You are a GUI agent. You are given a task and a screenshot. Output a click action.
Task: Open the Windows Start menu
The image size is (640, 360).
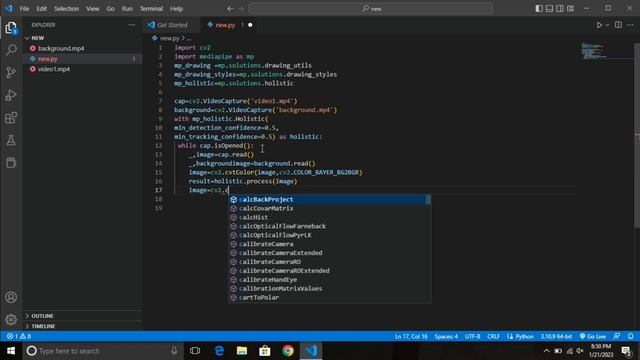click(x=11, y=351)
